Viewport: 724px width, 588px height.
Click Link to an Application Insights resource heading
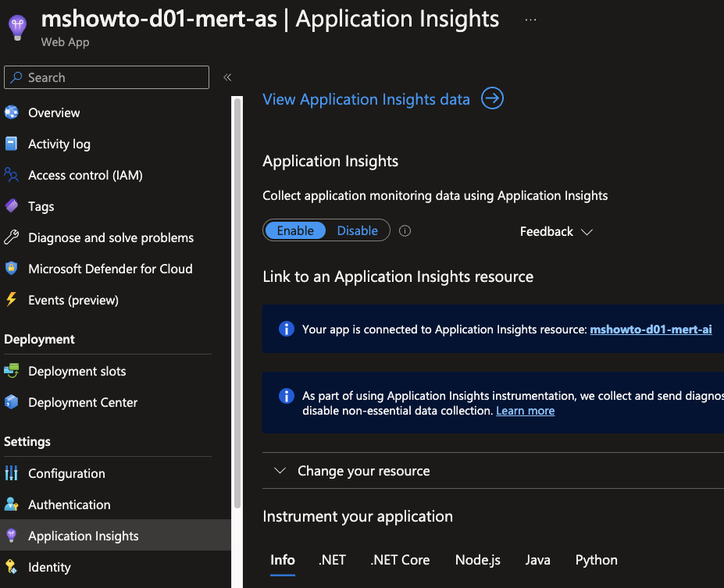point(398,276)
